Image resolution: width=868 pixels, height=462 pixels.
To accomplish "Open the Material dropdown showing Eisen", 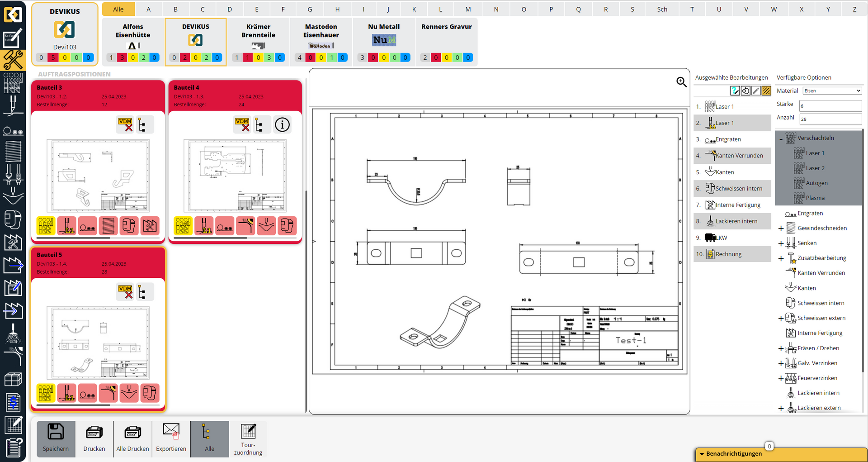I will point(832,90).
